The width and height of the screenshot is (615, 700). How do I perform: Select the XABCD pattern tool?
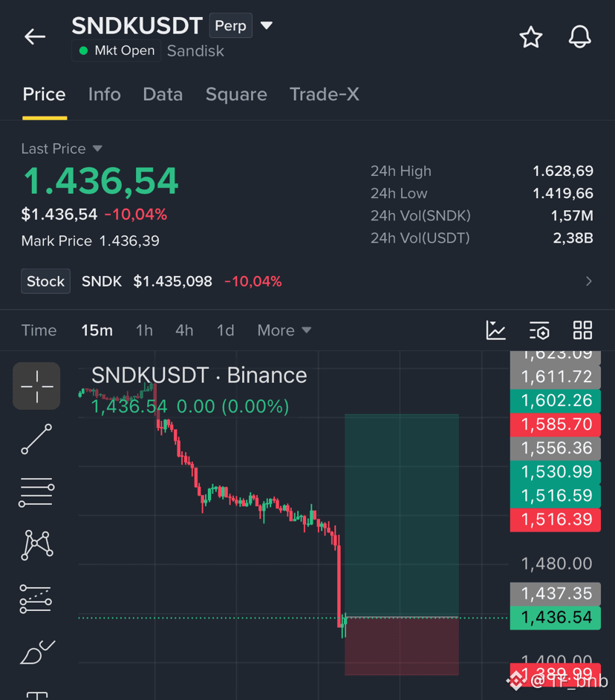point(36,545)
